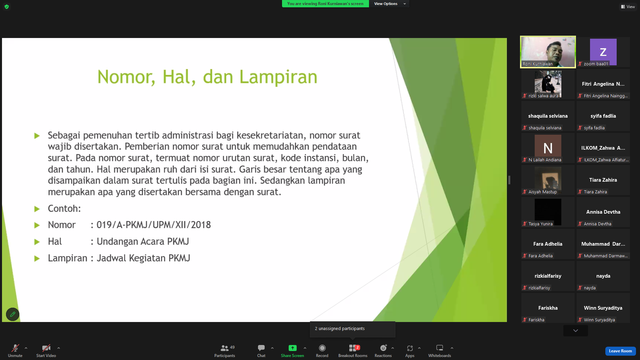Click the green annotate pencil icon
The image size is (640, 360).
tap(12, 314)
